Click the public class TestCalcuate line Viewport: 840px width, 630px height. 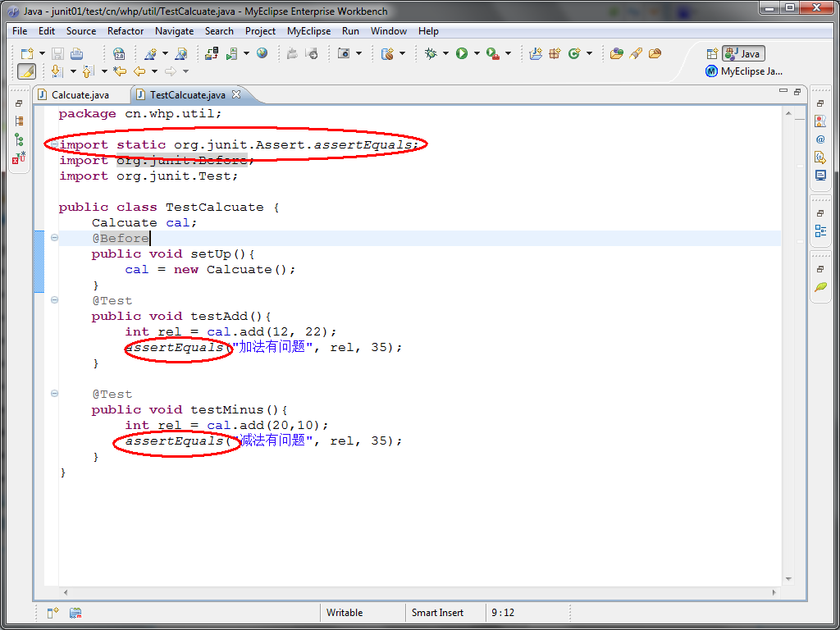tap(169, 207)
